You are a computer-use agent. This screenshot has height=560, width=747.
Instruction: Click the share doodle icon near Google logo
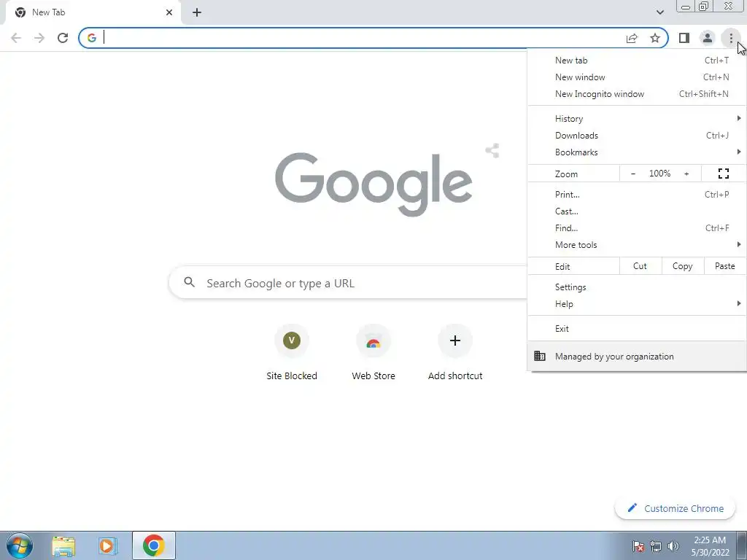pyautogui.click(x=492, y=151)
